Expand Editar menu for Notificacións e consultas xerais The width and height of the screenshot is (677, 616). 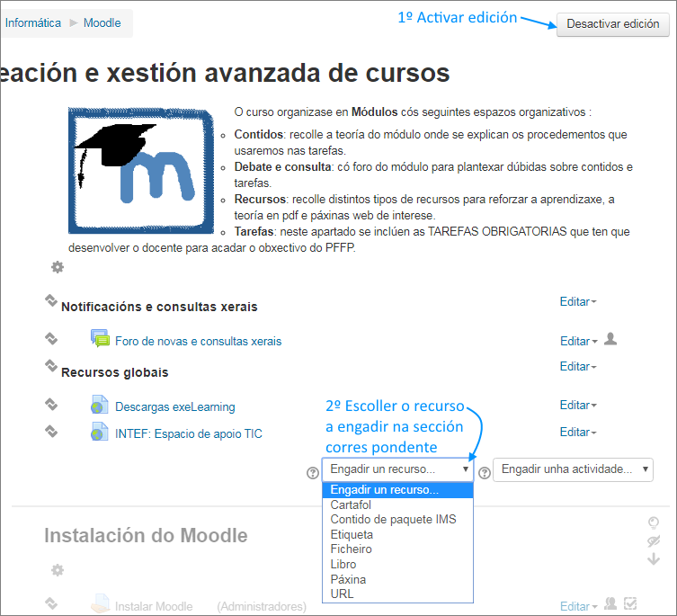578,301
